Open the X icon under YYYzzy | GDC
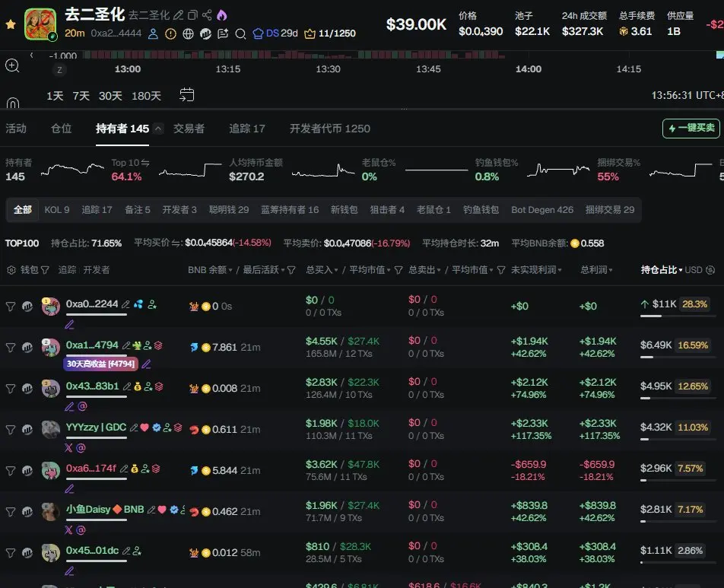 [x=68, y=447]
